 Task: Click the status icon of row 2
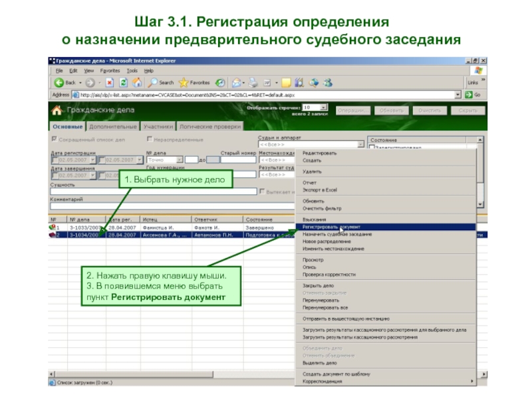[x=53, y=235]
